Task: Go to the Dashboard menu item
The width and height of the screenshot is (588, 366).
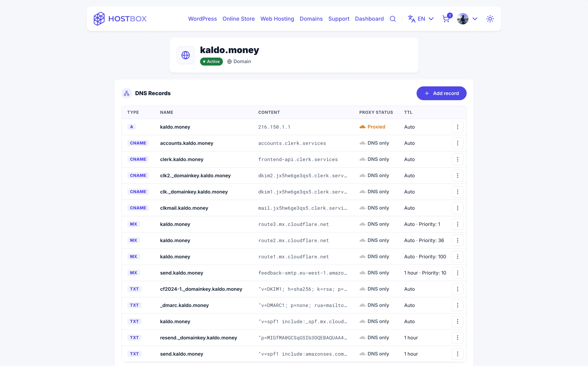Action: [369, 19]
